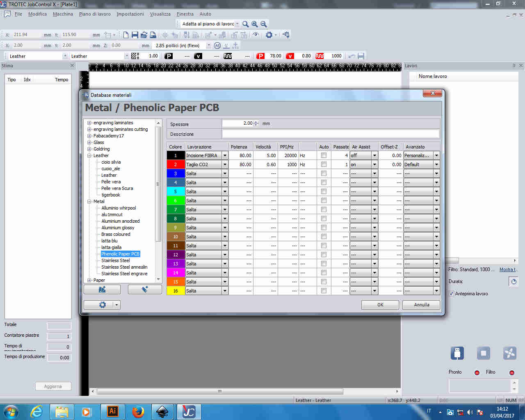Open Inkscape from the taskbar
This screenshot has width=525, height=420.
(x=163, y=411)
